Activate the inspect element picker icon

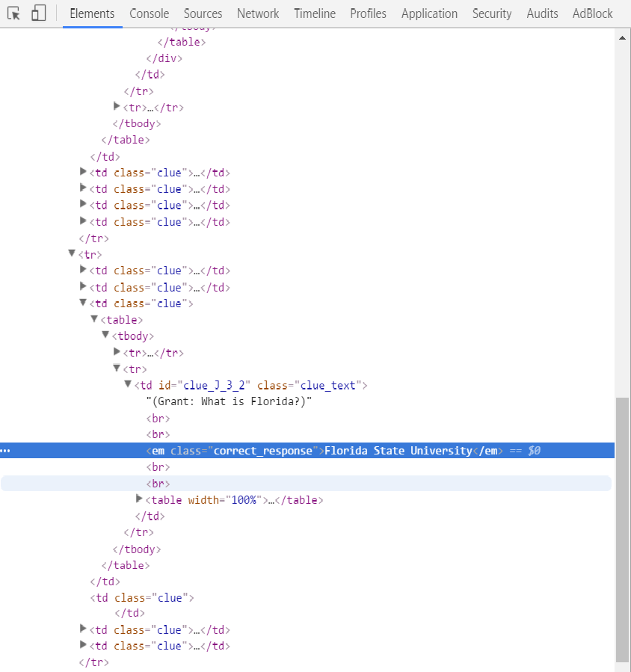tap(13, 13)
